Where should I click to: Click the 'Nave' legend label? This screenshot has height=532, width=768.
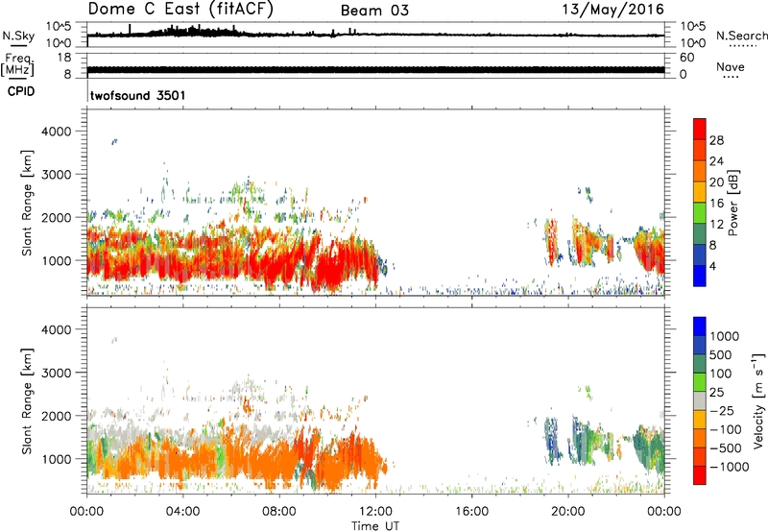coord(731,67)
